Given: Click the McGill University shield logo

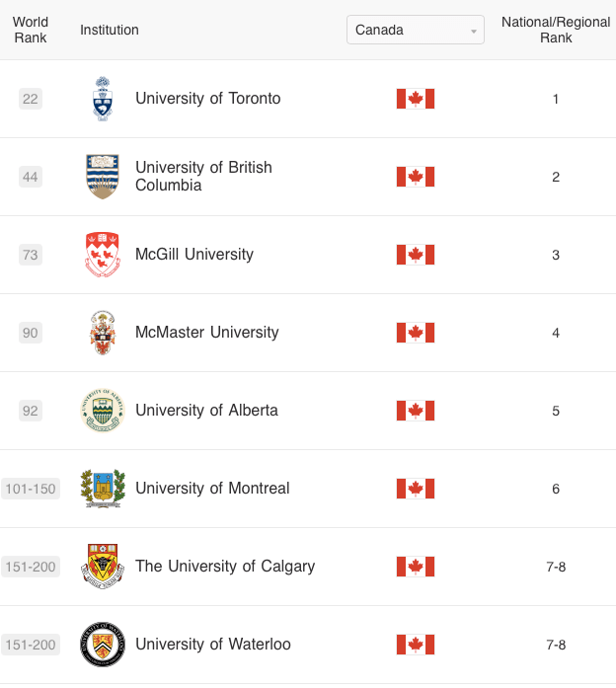Looking at the screenshot, I should click(x=103, y=255).
